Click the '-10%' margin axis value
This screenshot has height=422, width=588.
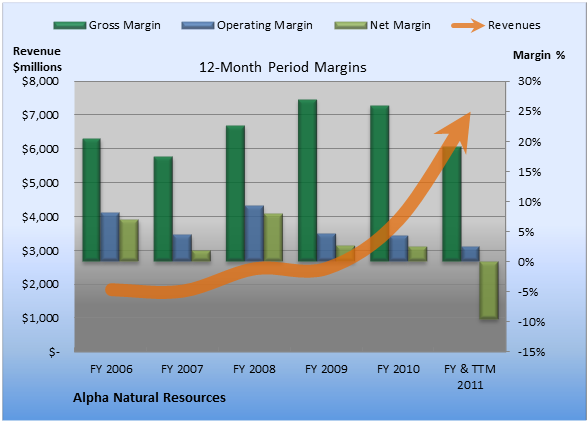coord(531,322)
